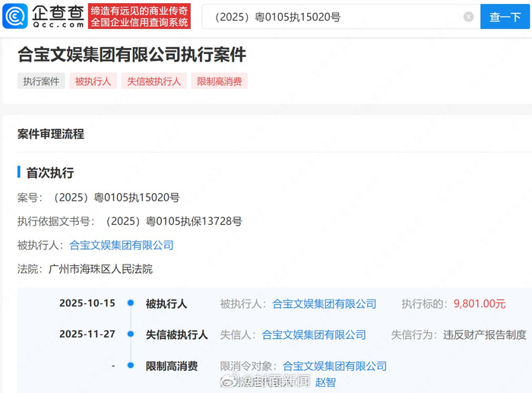
Task: Click bold 限制高消费 label in the timeline
Action: [x=172, y=366]
